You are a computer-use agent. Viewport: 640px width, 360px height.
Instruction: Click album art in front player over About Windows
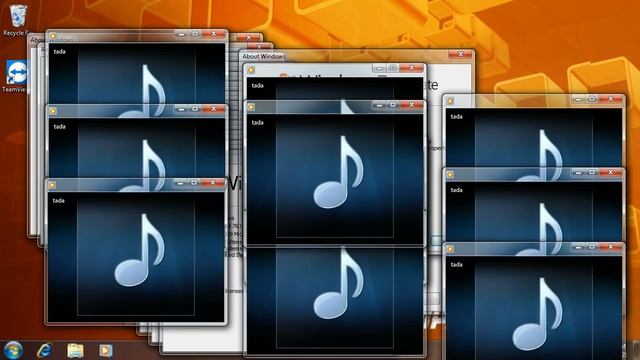339,172
